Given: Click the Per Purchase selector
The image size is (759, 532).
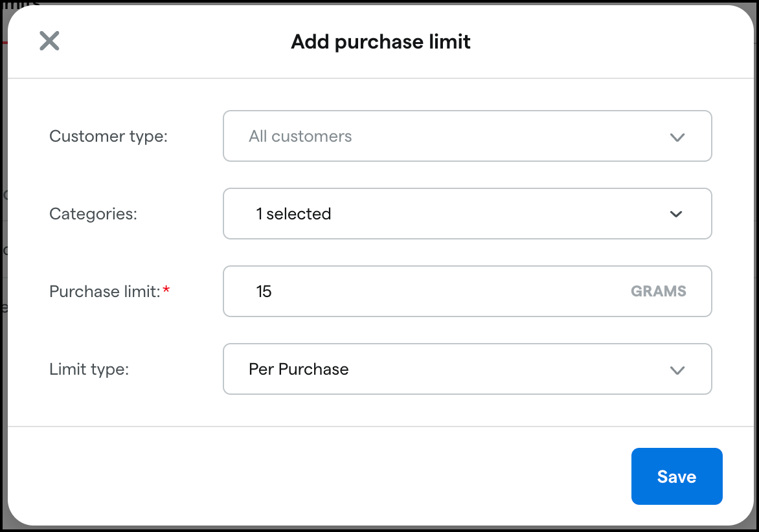Looking at the screenshot, I should click(468, 369).
